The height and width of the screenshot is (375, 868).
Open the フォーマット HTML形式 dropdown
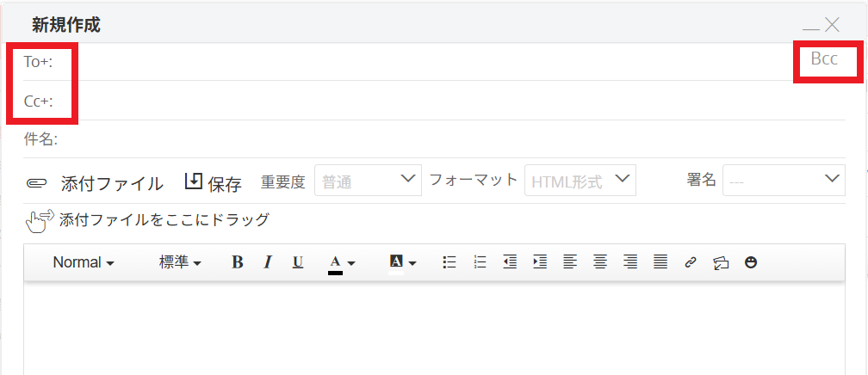[580, 181]
